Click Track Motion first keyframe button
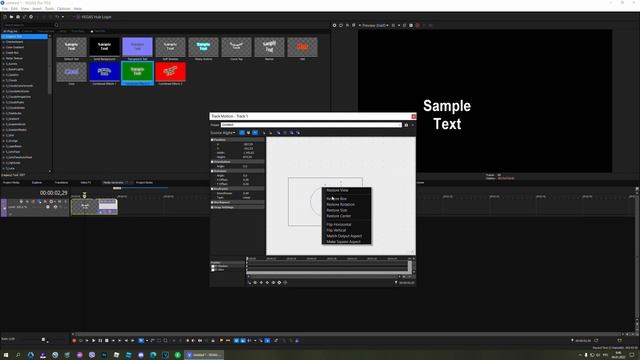 256,282
